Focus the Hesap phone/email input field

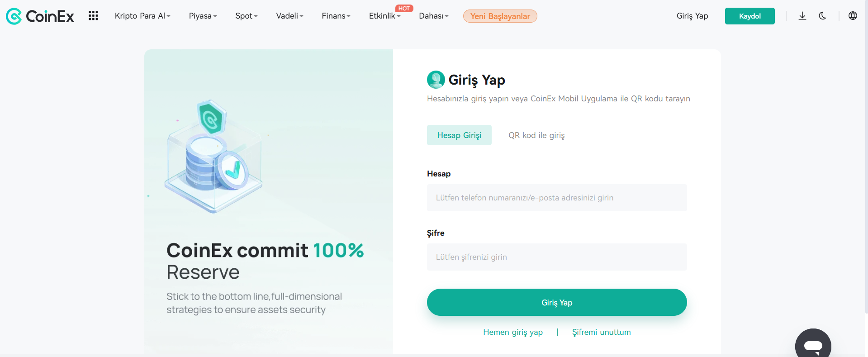tap(557, 198)
